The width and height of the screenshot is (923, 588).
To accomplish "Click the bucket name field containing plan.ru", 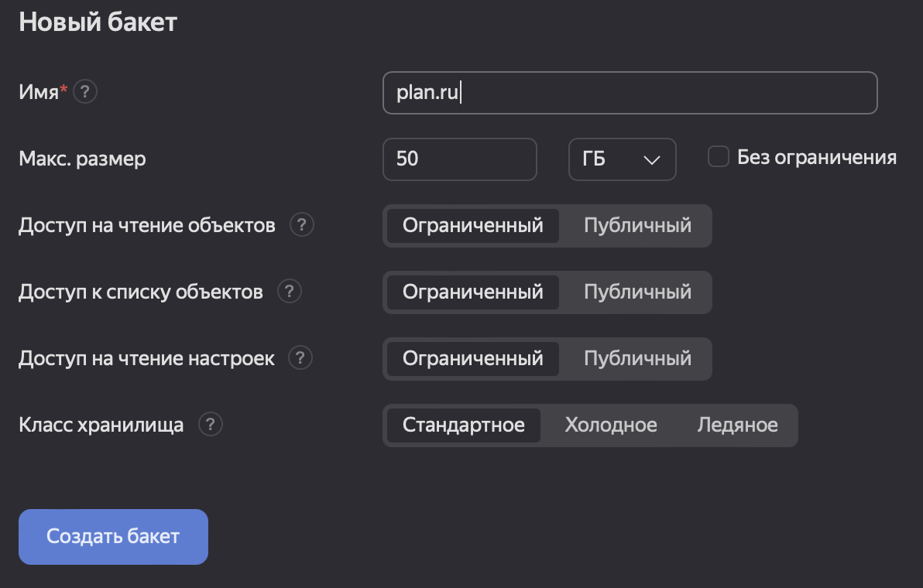I will click(630, 92).
